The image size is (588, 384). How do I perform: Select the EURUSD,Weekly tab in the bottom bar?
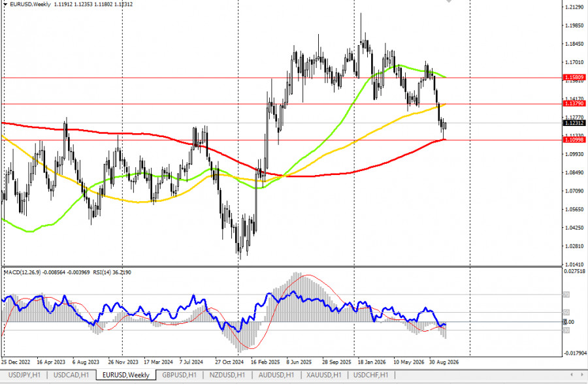[126, 375]
